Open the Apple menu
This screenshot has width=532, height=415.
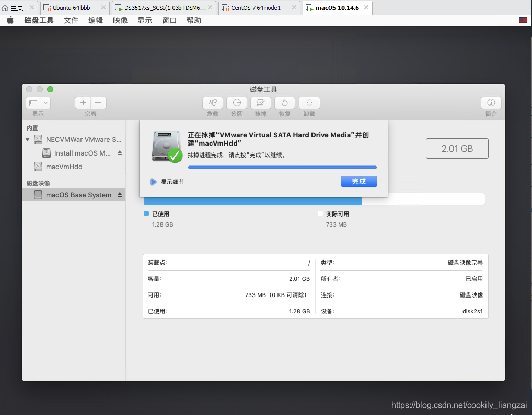pos(10,20)
